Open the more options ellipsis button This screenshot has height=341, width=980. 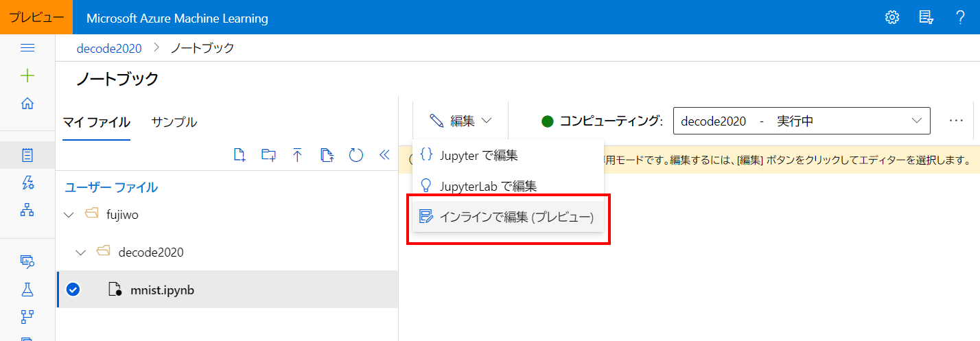(x=957, y=121)
